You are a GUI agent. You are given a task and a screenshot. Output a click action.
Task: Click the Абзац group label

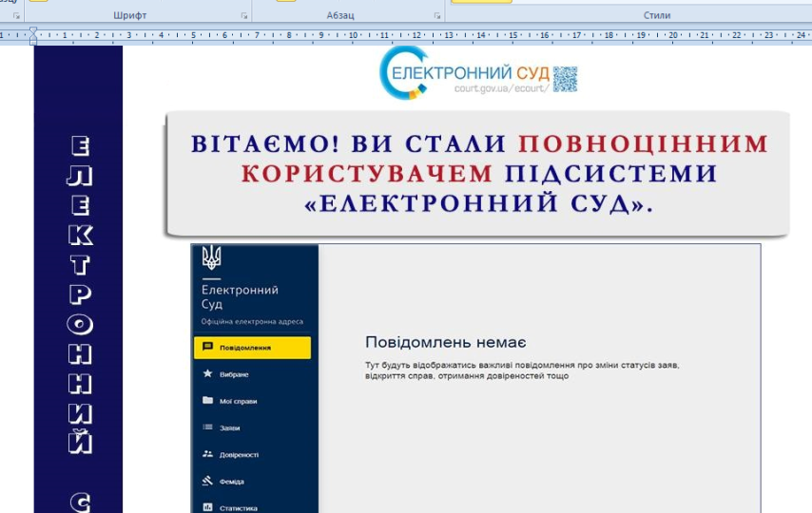pyautogui.click(x=340, y=15)
